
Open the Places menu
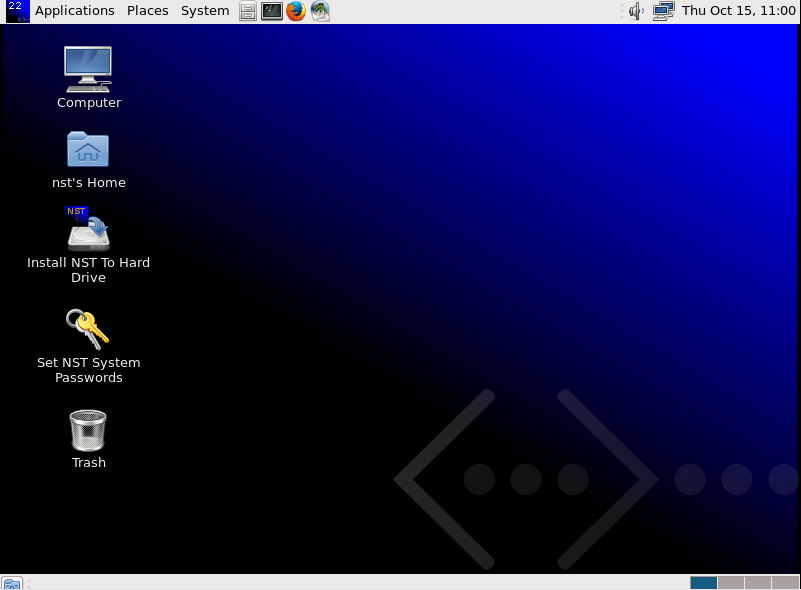point(148,11)
